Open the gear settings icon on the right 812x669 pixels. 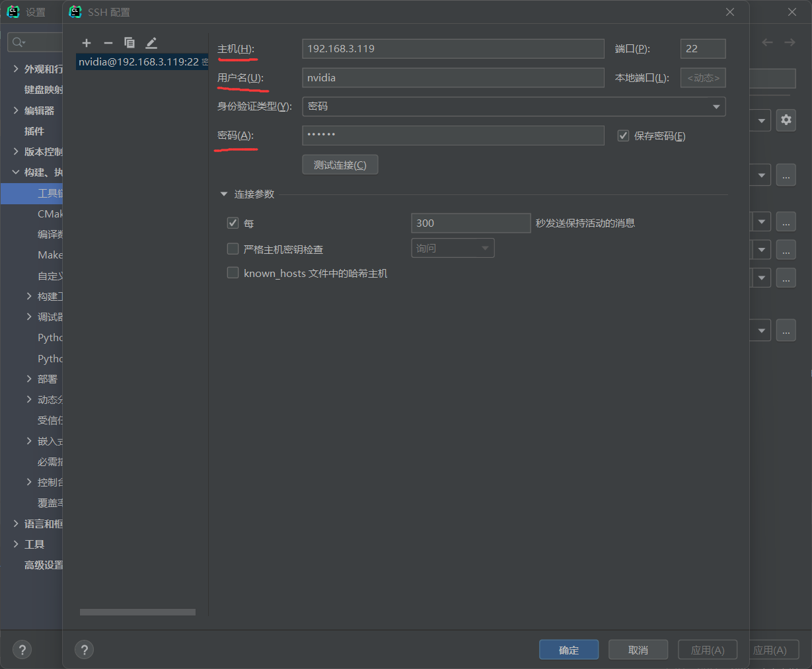pos(786,120)
